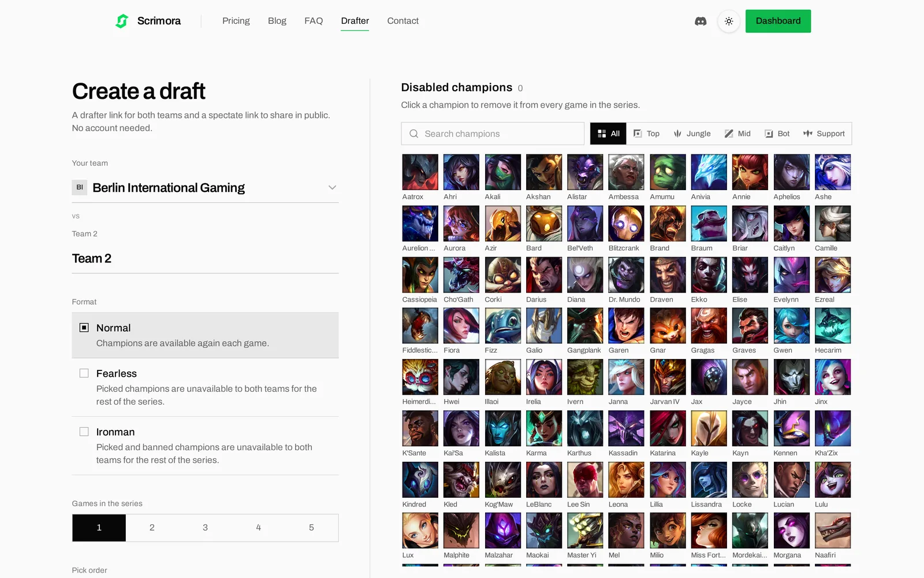This screenshot has width=924, height=578.
Task: Disable the Yasuo-like Master Yi champion portrait
Action: [585, 531]
